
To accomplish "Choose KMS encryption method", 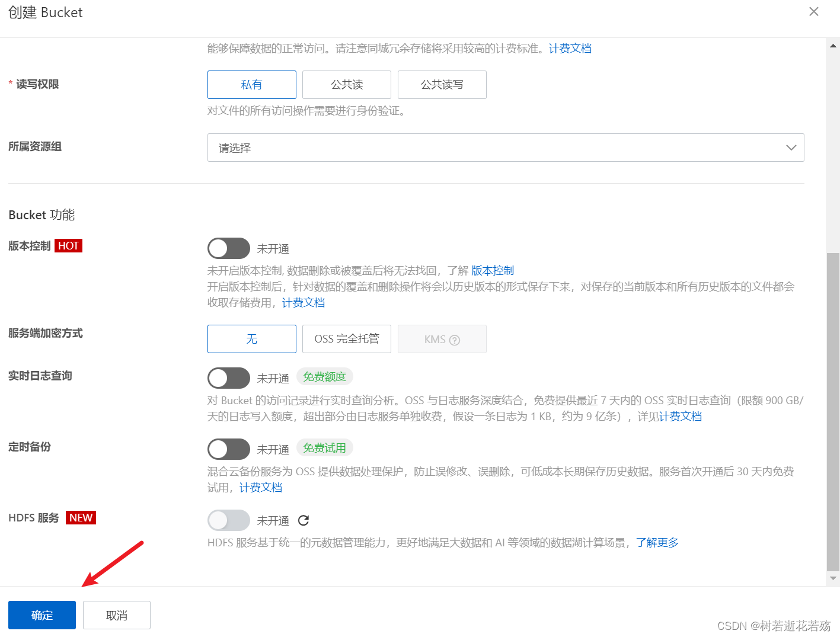I will point(442,339).
